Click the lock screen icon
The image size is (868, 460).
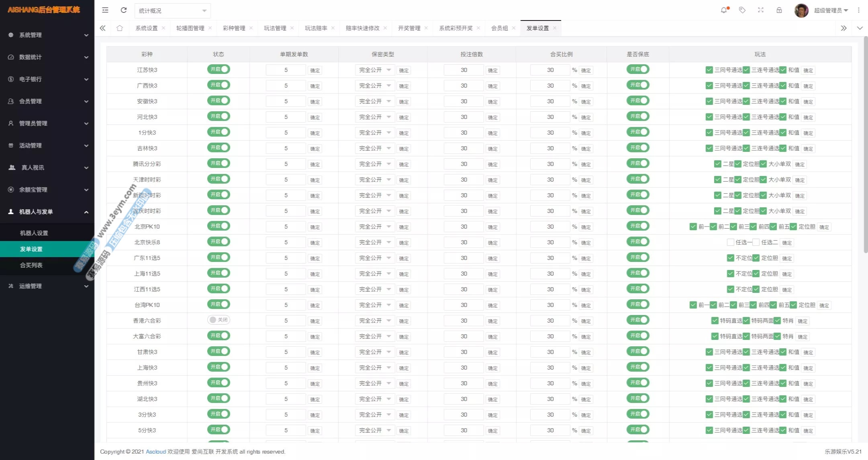point(779,10)
